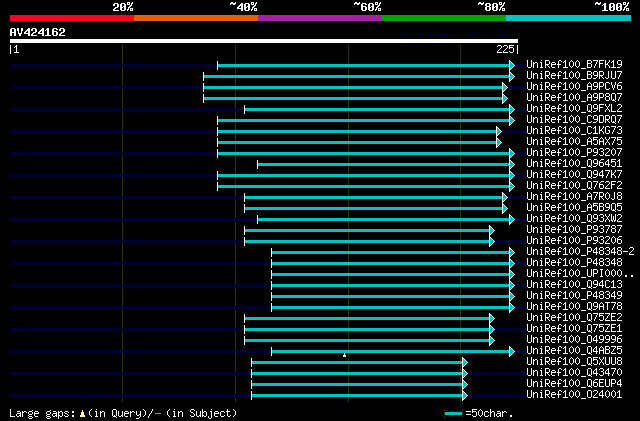Image resolution: width=640 pixels, height=421 pixels.
Task: Click the yellow large-gap marker under the Q4ABZ5 alignment
Action: tap(344, 355)
